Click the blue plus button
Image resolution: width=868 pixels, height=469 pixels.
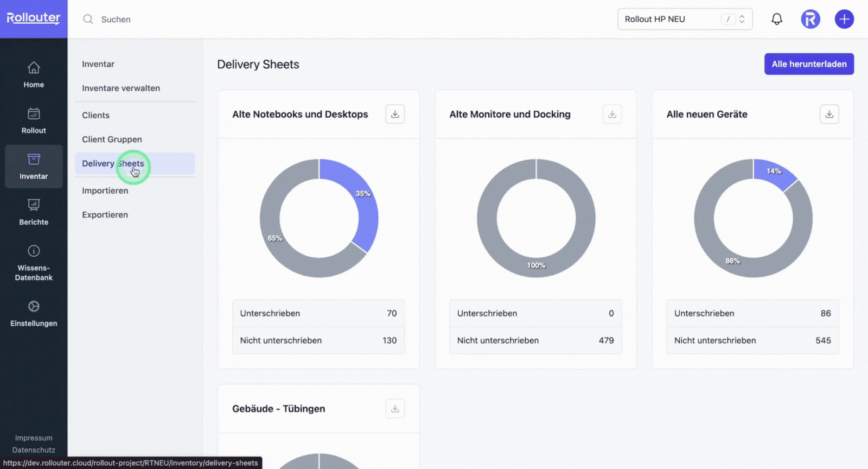pyautogui.click(x=844, y=19)
